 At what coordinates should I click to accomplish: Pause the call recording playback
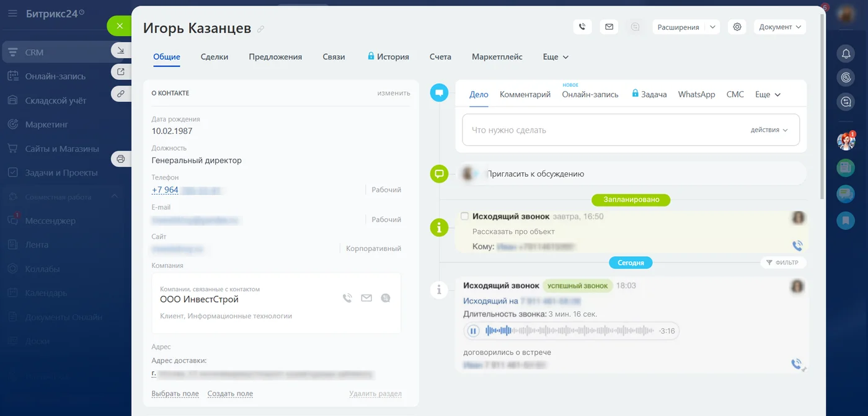click(473, 331)
